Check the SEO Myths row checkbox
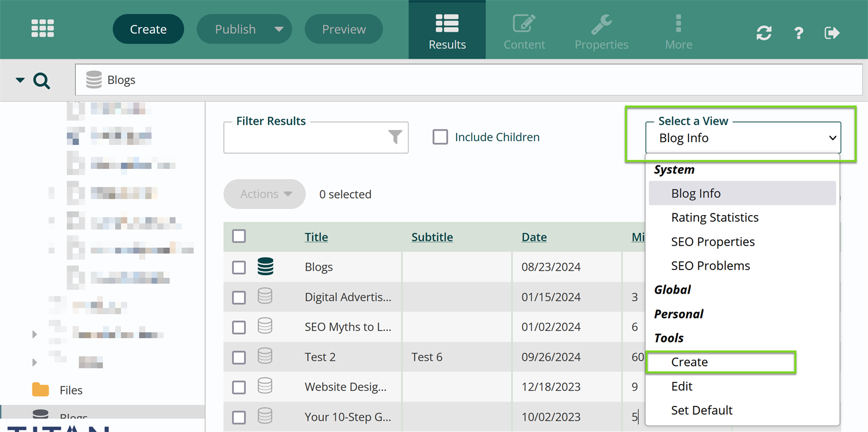Image resolution: width=868 pixels, height=432 pixels. pos(239,327)
